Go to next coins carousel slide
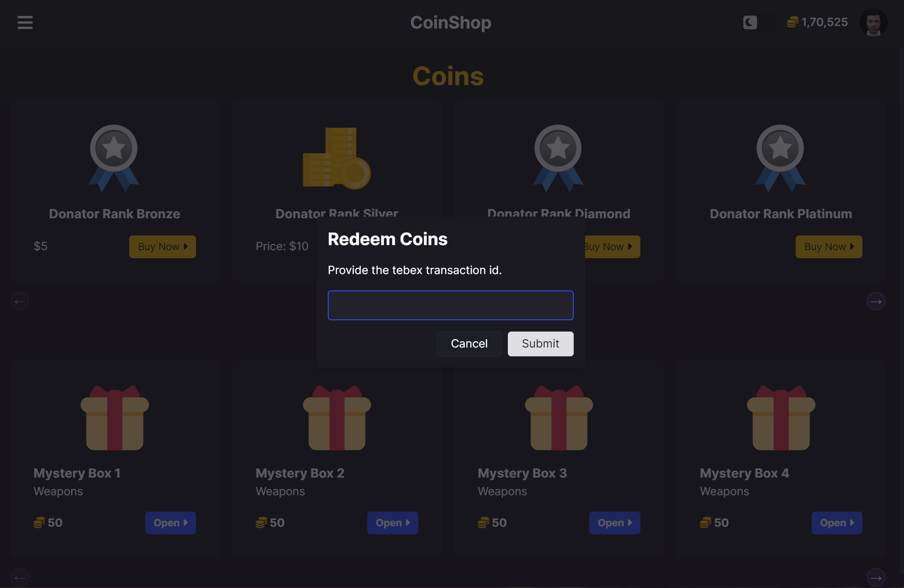Screen dimensions: 904x588 (876, 301)
